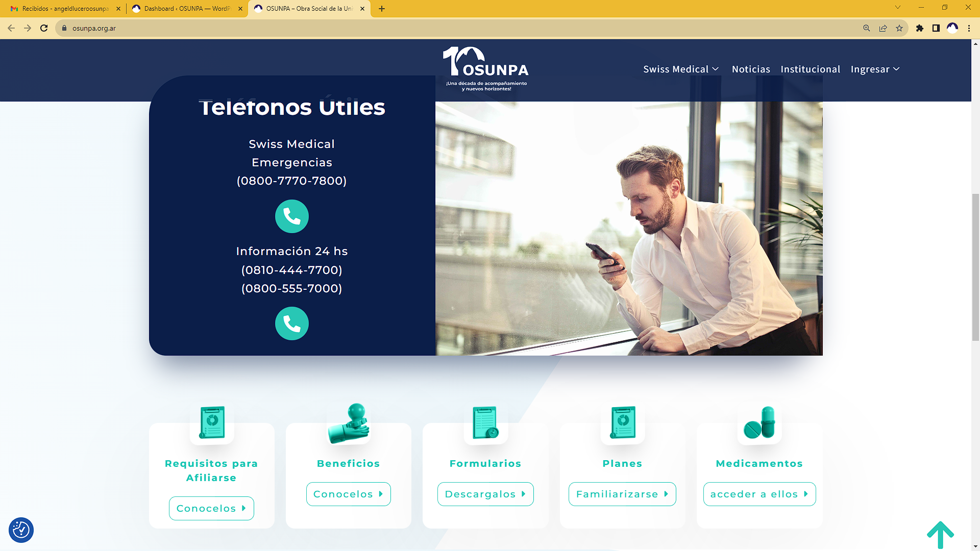980x551 pixels.
Task: Reload the page
Action: point(44,28)
